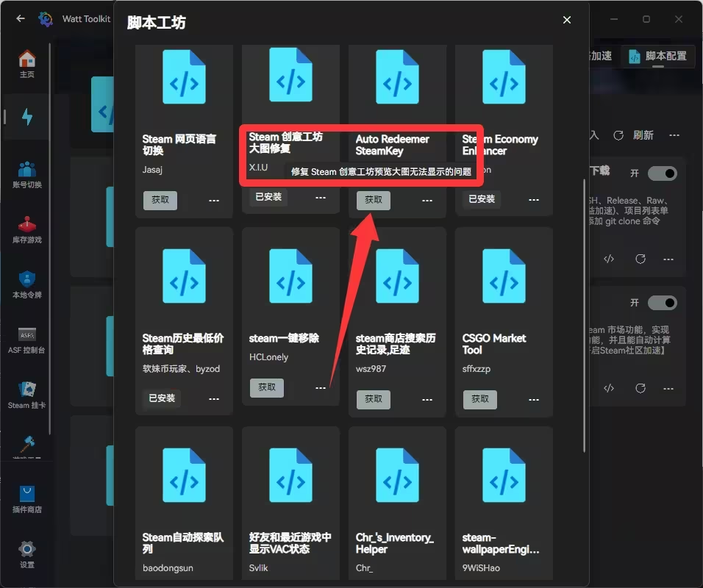
Task: Click the dialog's vertical scrollbar
Action: 584,316
